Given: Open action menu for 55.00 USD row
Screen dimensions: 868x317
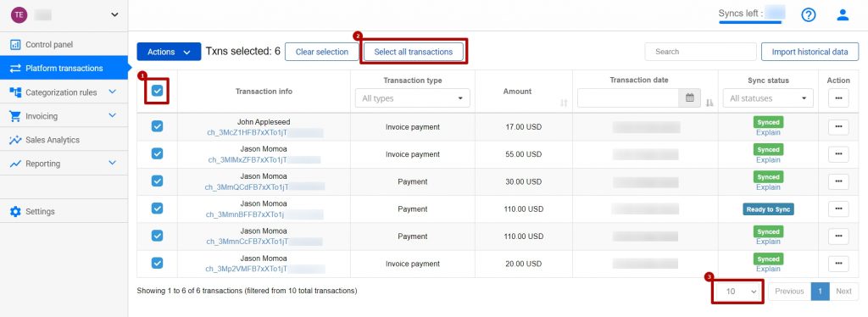Looking at the screenshot, I should pos(838,154).
